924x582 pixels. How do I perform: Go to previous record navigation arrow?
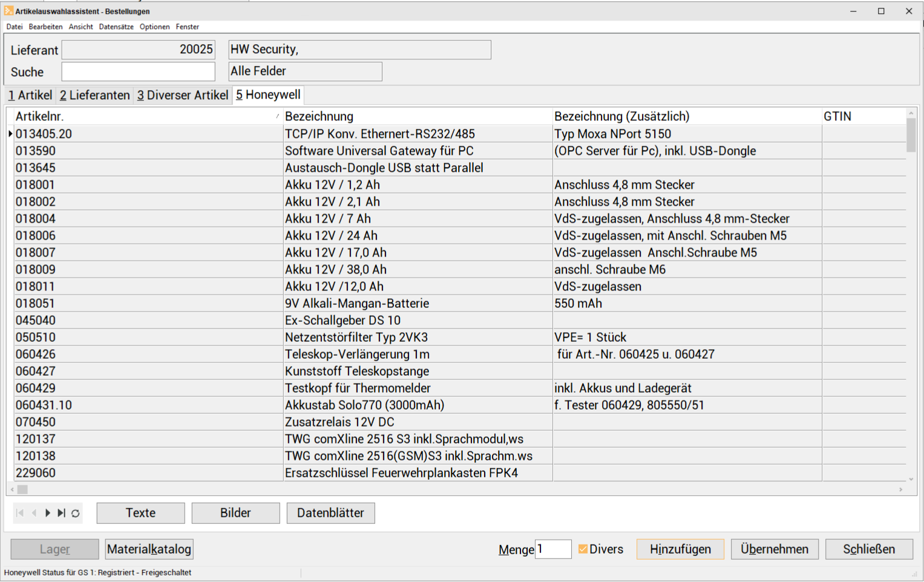pyautogui.click(x=34, y=513)
